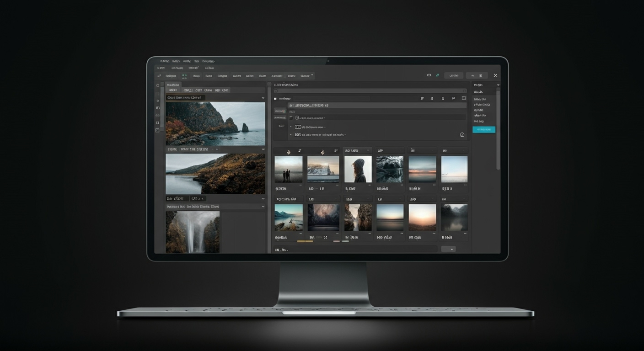Select the bottom panel icon in the left sidebar strip
This screenshot has height=351, width=644.
tap(157, 129)
